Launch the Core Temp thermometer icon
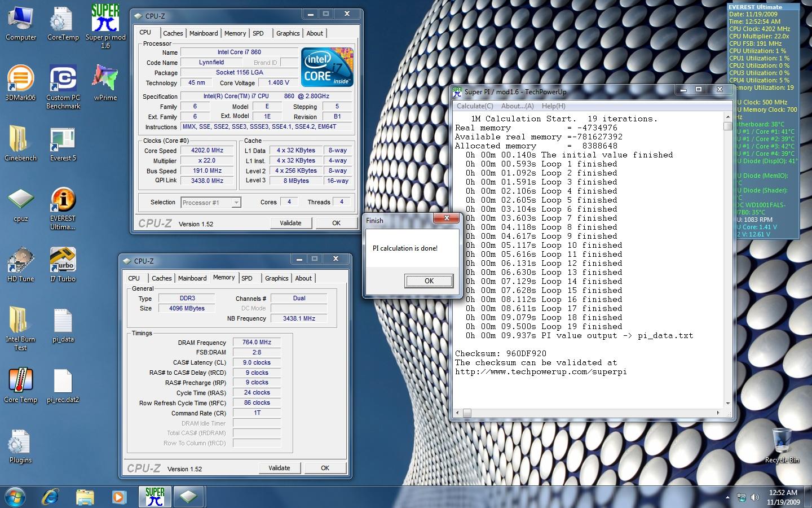This screenshot has height=508, width=812. pyautogui.click(x=20, y=386)
